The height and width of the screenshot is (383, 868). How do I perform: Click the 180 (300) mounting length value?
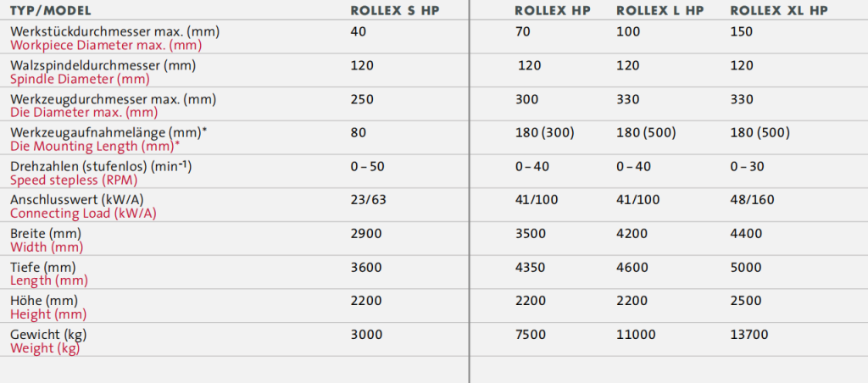coord(545,133)
